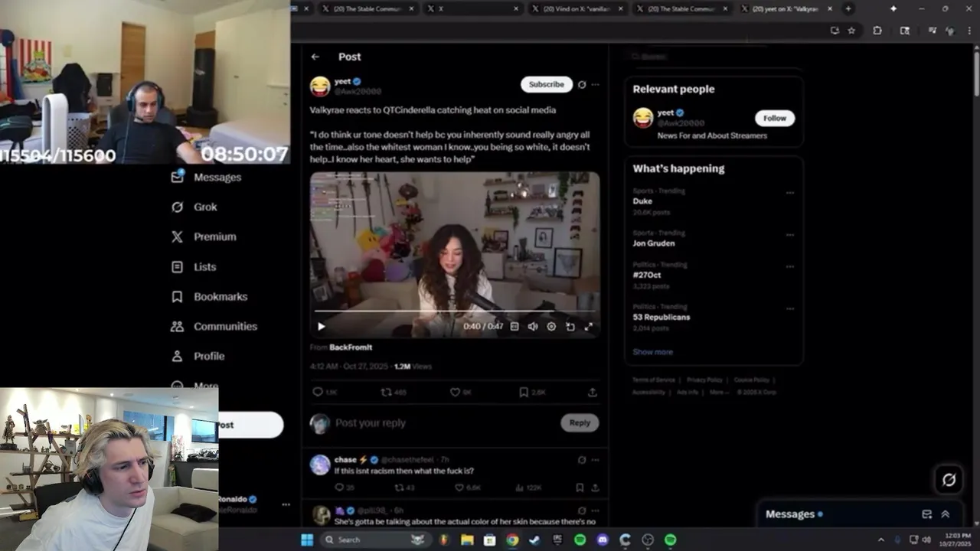Open more options for #27Oct trend

(790, 266)
